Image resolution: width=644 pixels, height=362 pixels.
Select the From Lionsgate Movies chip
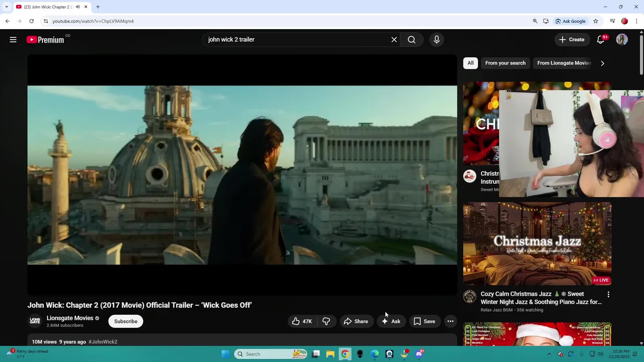563,63
